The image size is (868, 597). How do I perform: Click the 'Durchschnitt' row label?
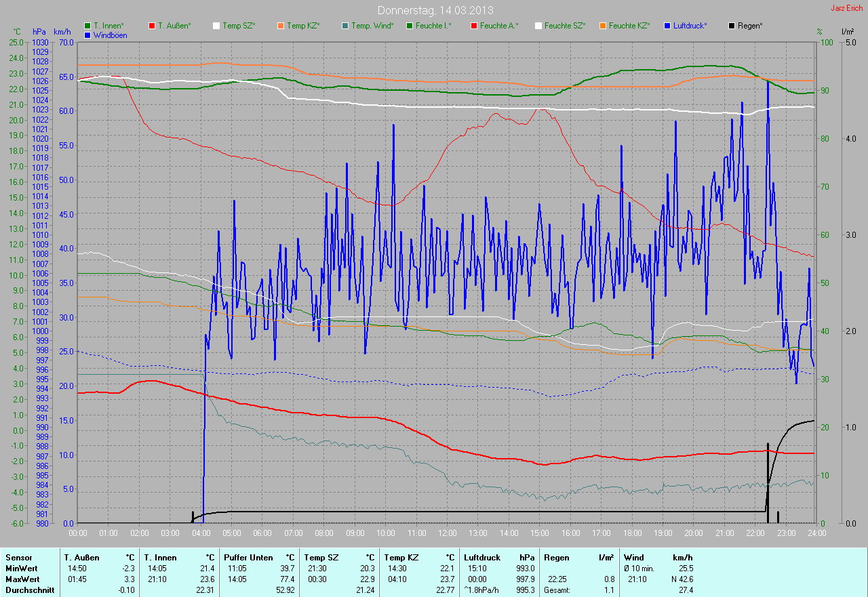click(x=29, y=590)
